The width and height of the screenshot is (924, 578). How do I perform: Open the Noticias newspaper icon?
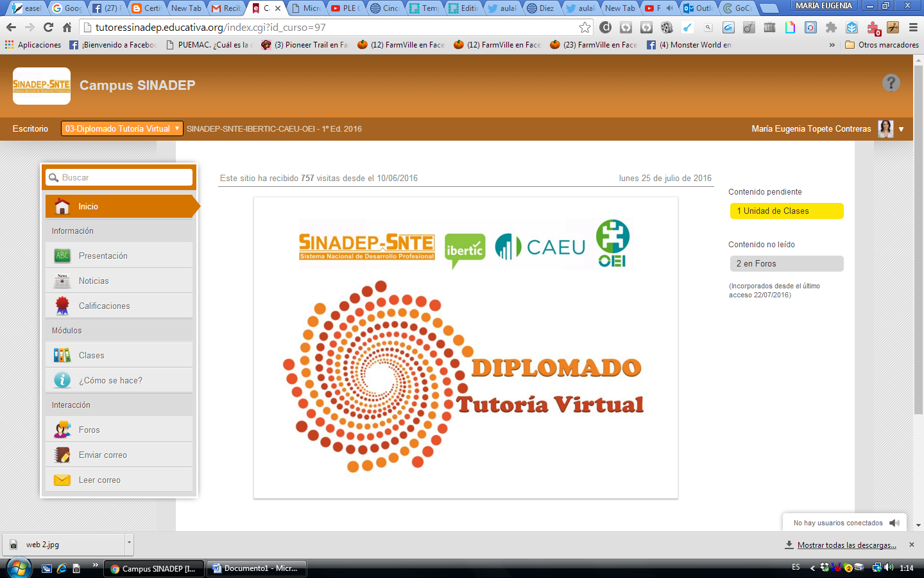[x=62, y=281]
